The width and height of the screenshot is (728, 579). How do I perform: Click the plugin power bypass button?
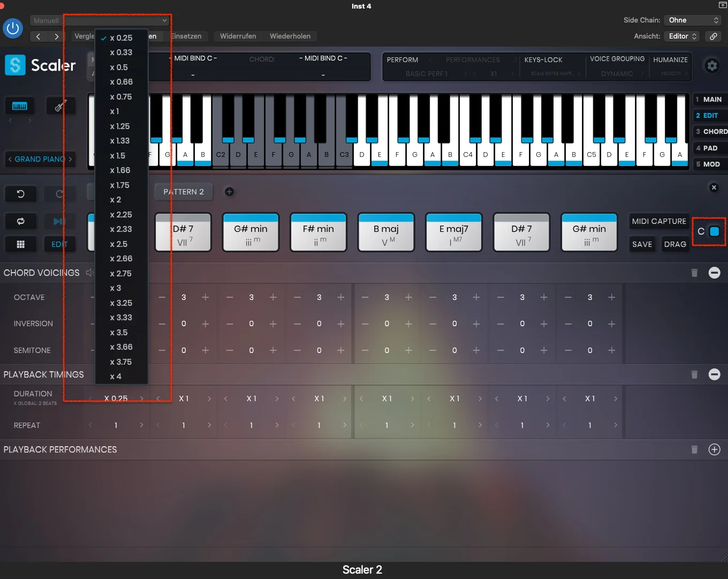[x=13, y=28]
